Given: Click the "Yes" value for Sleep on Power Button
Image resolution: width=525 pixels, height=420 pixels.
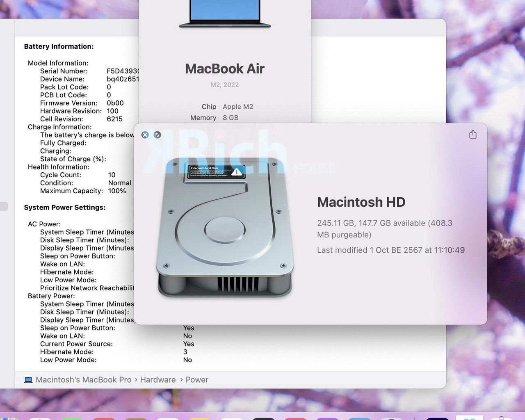Looking at the screenshot, I should pyautogui.click(x=189, y=328).
